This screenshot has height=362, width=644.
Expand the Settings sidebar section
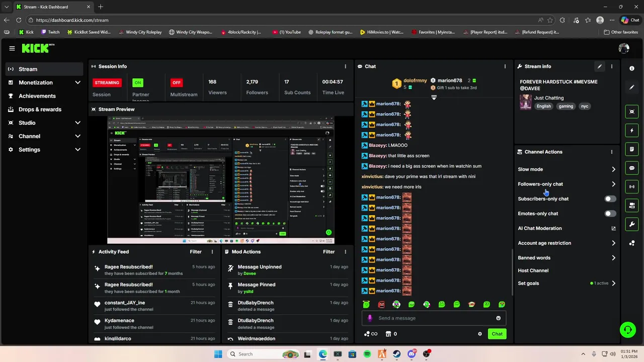pyautogui.click(x=77, y=149)
